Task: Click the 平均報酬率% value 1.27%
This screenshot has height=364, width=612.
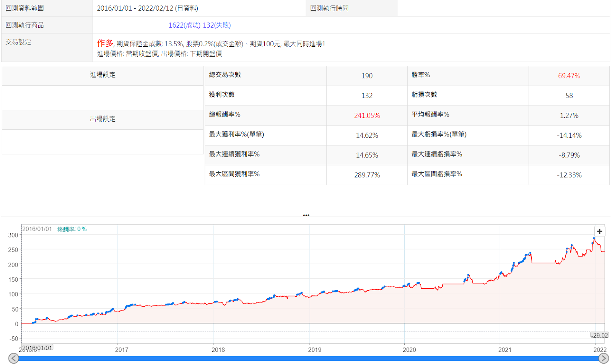Action: 569,115
